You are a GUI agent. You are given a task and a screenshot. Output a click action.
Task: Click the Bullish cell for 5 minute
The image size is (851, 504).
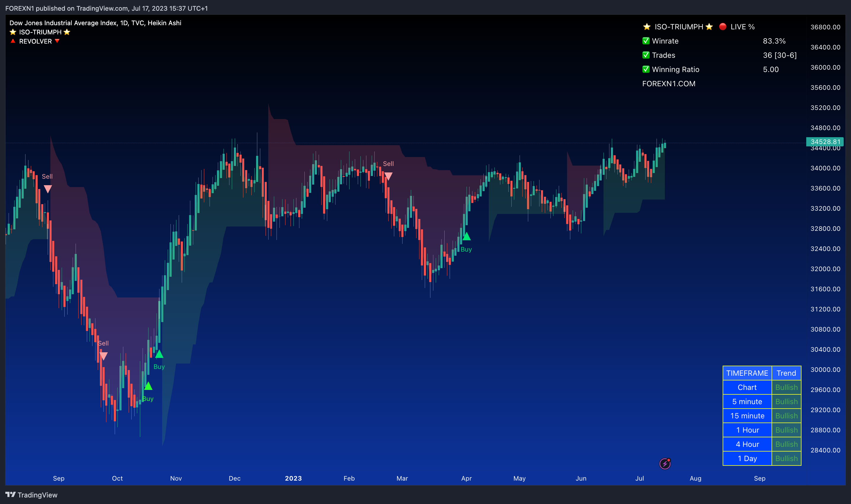tap(786, 401)
